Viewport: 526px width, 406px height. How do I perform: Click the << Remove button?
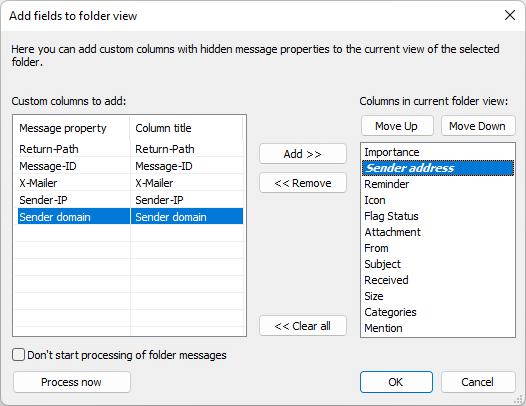(x=303, y=183)
